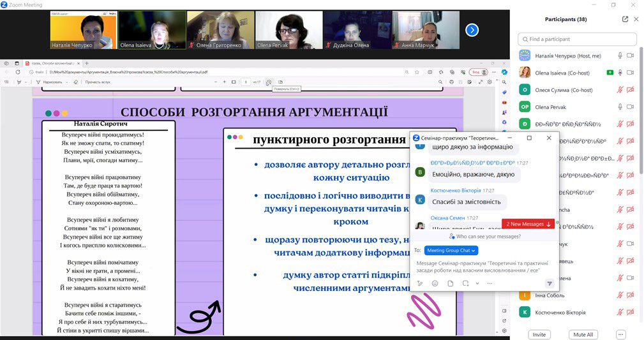Click Костюченко Вікторія sender name in chat
This screenshot has width=644, height=340.
point(456,191)
